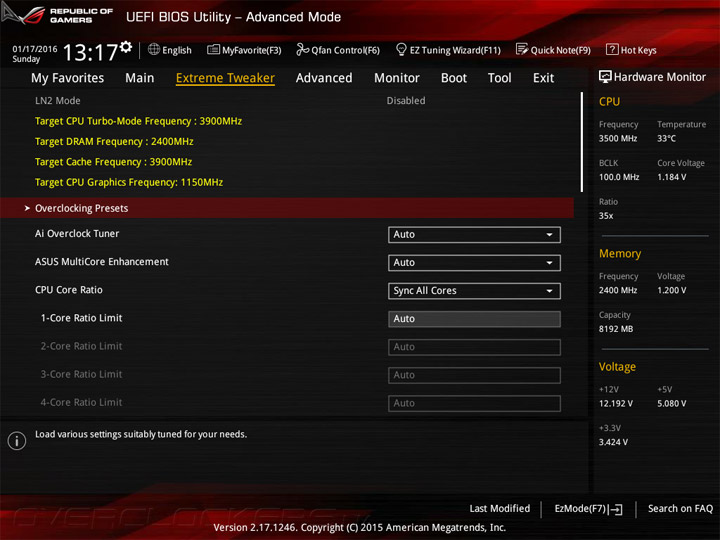Click the Memory Voltage 1.200 V value
Viewport: 720px width, 540px height.
pyautogui.click(x=671, y=290)
